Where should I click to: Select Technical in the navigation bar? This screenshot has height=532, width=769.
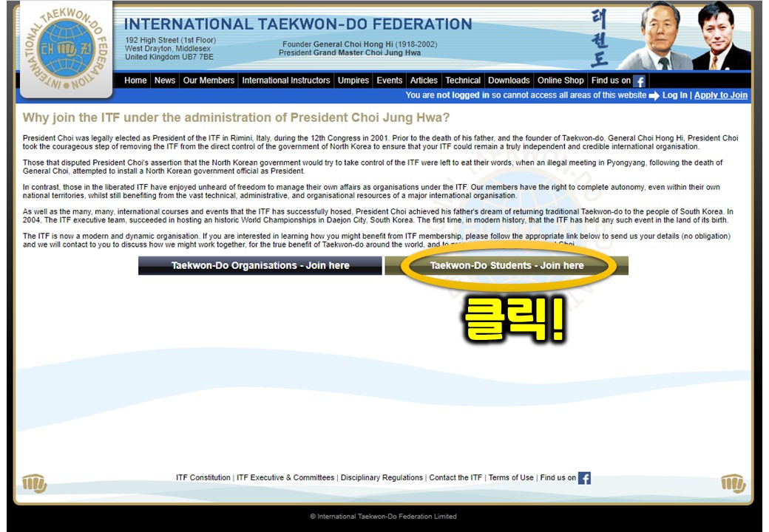pyautogui.click(x=463, y=81)
